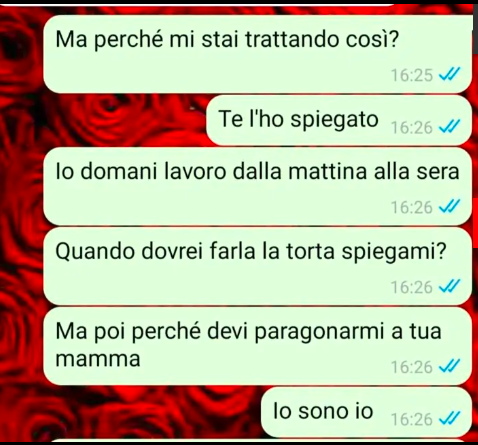Select the "Te l'ho spiegato" message bubble
Screen dimensions: 478x445
339,120
